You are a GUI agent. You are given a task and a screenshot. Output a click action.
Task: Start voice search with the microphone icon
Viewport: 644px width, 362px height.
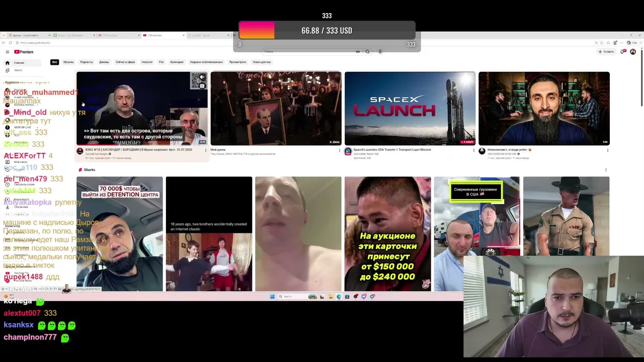click(380, 52)
